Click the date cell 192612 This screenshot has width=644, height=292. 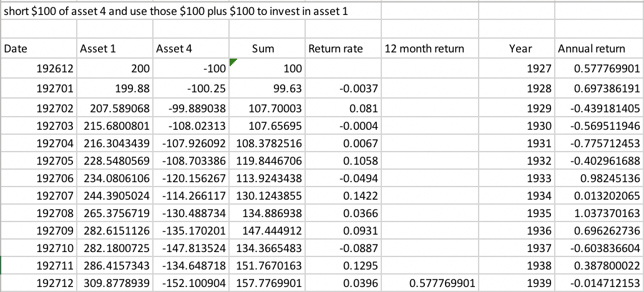point(38,68)
